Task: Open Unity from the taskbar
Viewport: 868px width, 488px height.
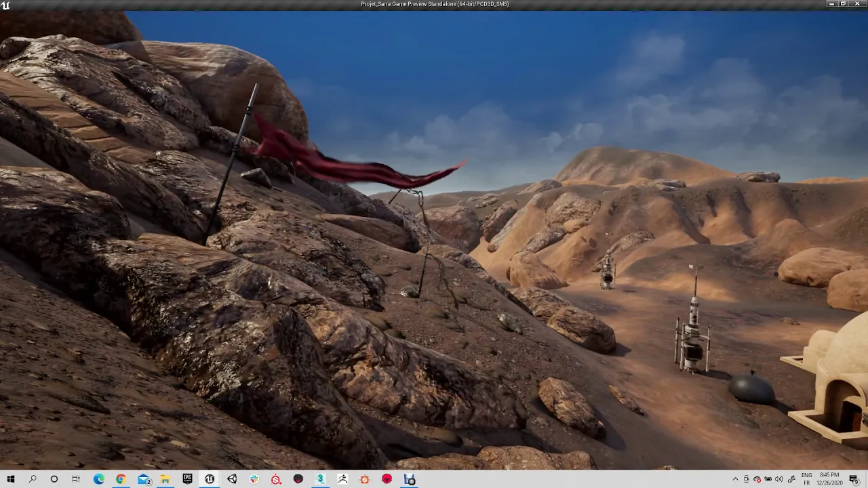Action: (x=232, y=479)
